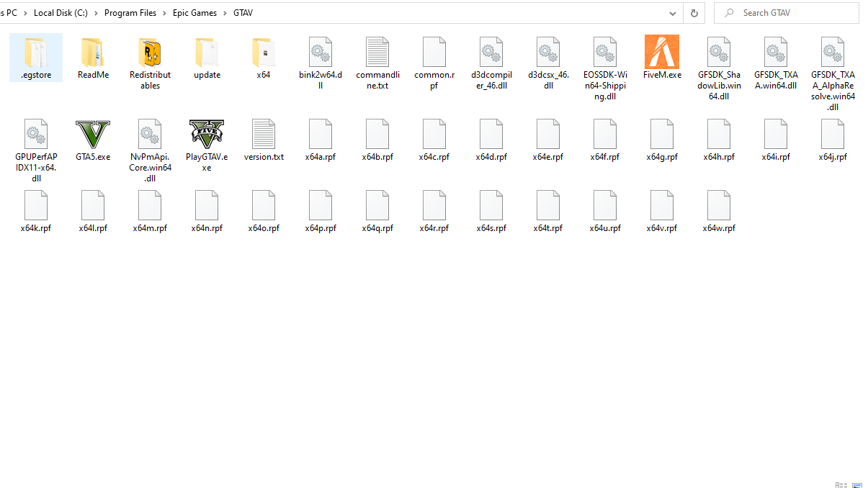Select the PlayGTAV.exe launcher icon
868x488 pixels.
[207, 145]
